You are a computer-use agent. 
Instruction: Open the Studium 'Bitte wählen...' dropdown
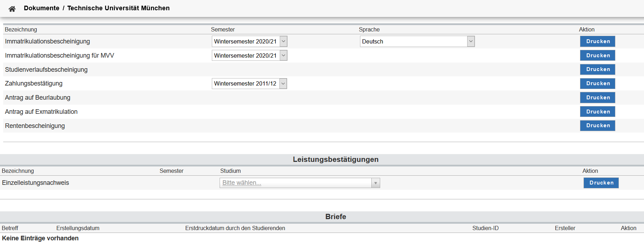(300, 183)
